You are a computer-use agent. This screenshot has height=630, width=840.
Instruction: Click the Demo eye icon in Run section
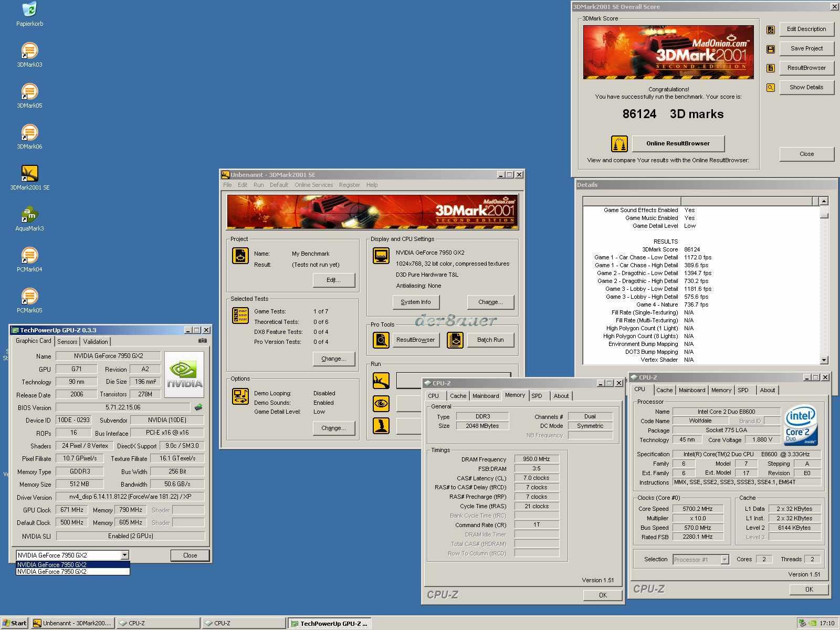point(381,403)
